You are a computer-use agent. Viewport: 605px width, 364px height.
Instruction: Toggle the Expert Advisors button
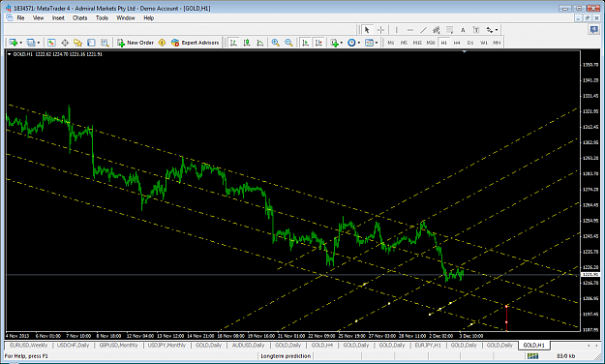pos(196,43)
